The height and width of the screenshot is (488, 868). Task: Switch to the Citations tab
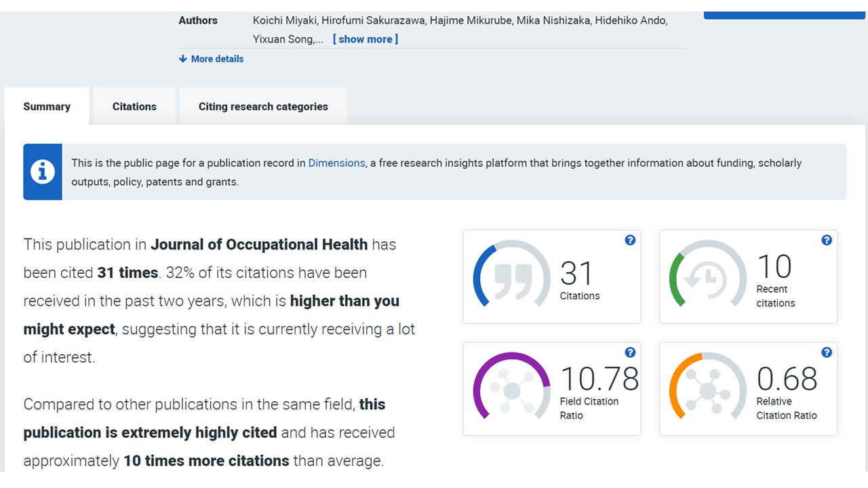coord(134,106)
